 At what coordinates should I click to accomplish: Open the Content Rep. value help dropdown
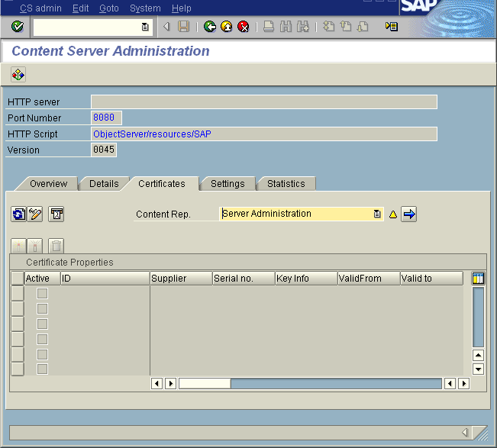(377, 214)
